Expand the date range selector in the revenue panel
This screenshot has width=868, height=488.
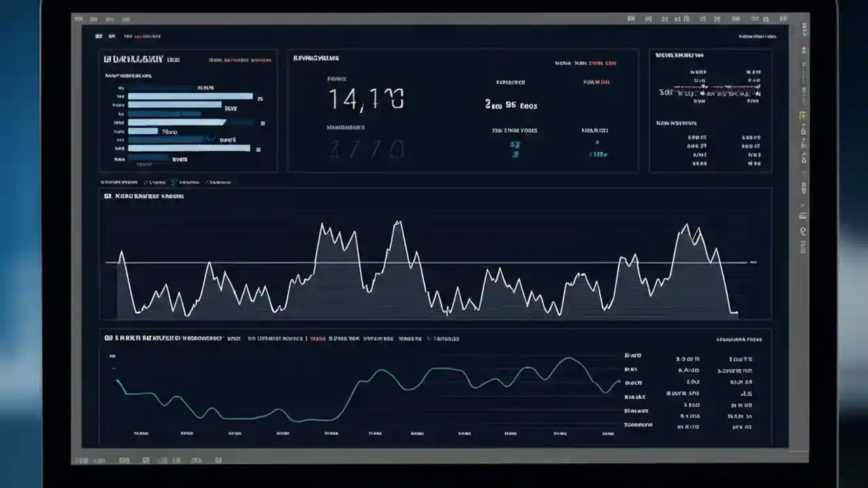(x=585, y=63)
